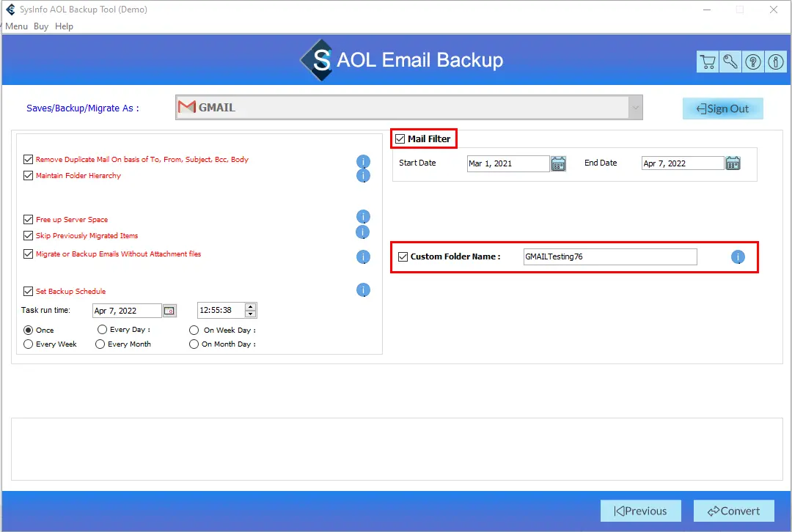792x532 pixels.
Task: Click the Custom Folder Name text field
Action: click(x=609, y=257)
